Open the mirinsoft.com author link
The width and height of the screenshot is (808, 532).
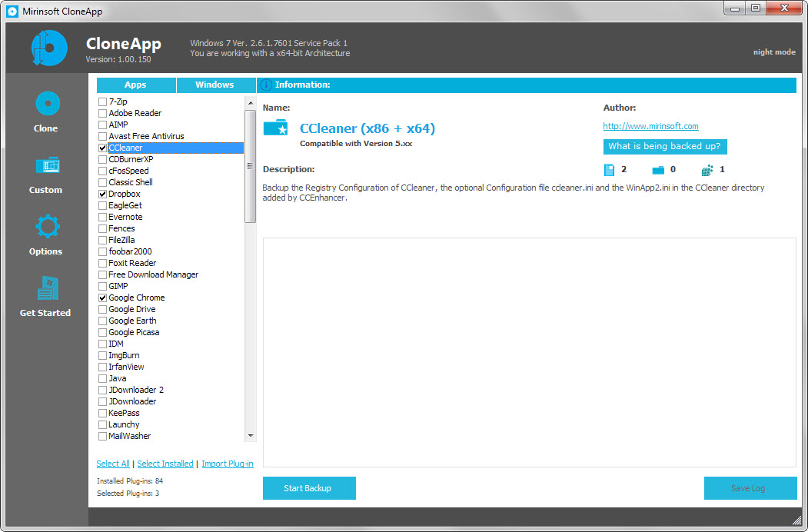pos(650,127)
